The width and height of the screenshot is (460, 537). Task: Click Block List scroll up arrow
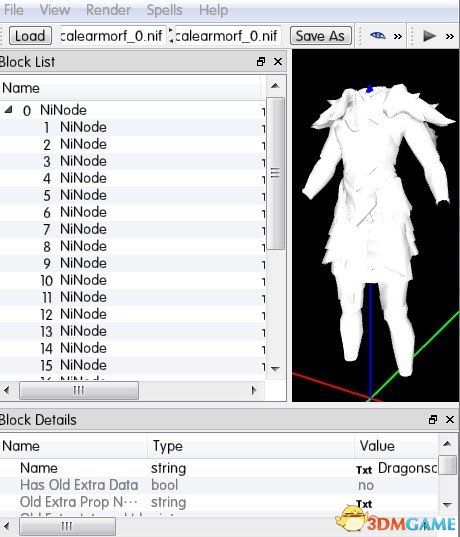[275, 86]
